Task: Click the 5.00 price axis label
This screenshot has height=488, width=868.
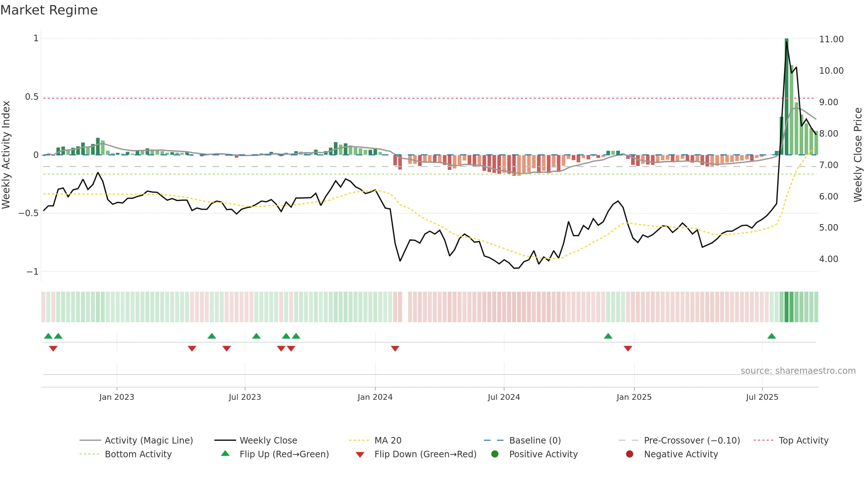Action: pos(829,227)
